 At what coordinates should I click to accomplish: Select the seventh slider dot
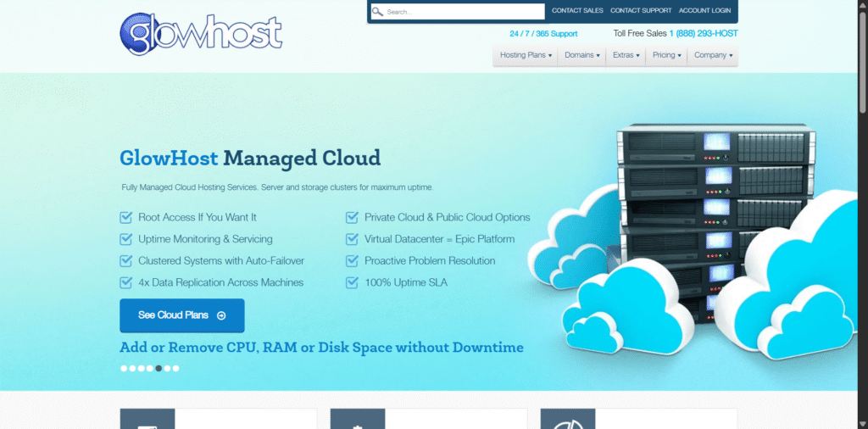tap(175, 368)
